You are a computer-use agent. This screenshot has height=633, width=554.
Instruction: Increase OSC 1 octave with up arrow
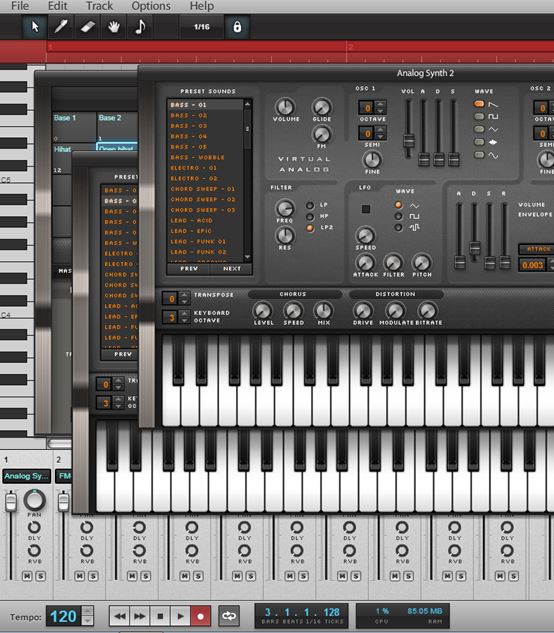[380, 104]
